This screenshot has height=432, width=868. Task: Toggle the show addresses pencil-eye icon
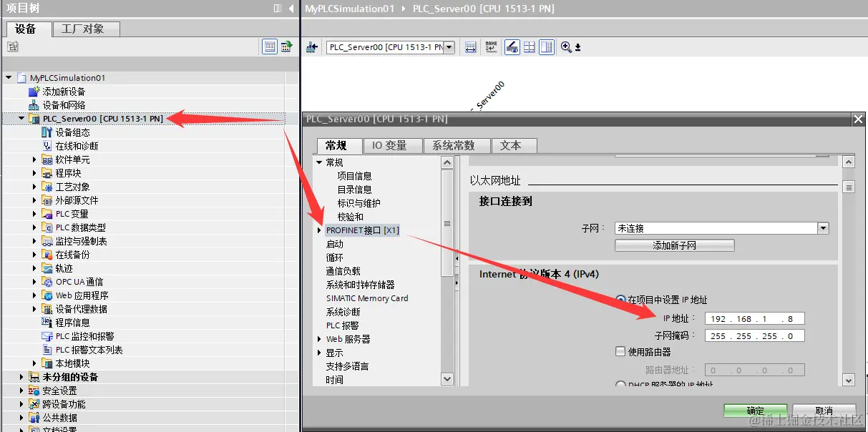click(x=511, y=46)
